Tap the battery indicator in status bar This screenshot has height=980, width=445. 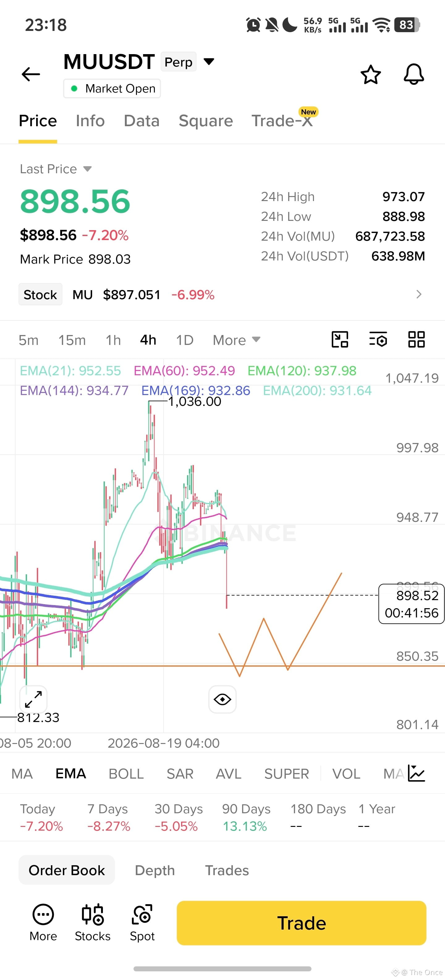(x=407, y=25)
